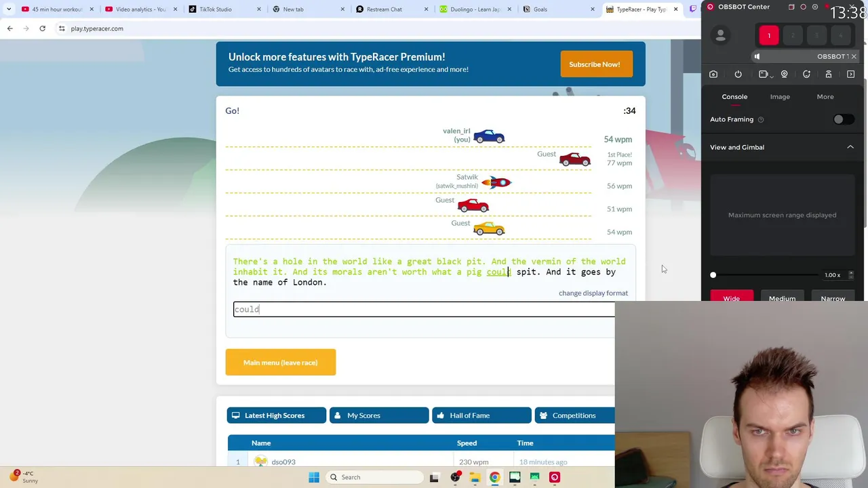Image resolution: width=868 pixels, height=488 pixels.
Task: Open the Competitions tab
Action: pyautogui.click(x=575, y=415)
